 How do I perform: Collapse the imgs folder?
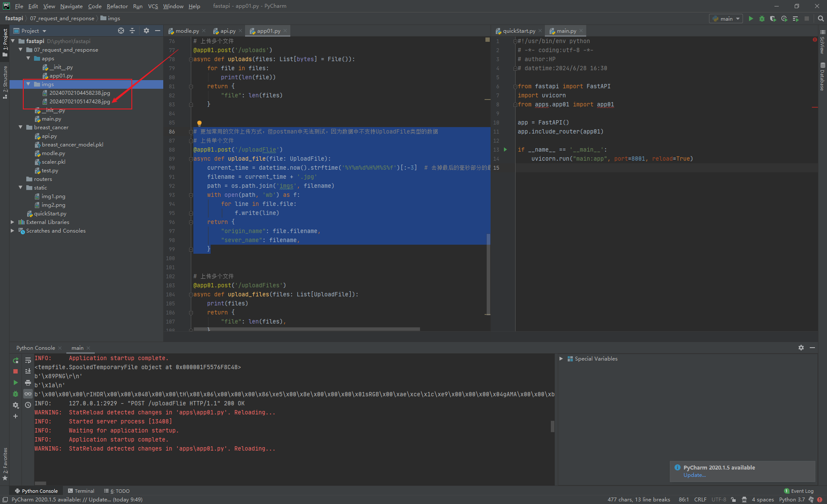(x=28, y=84)
